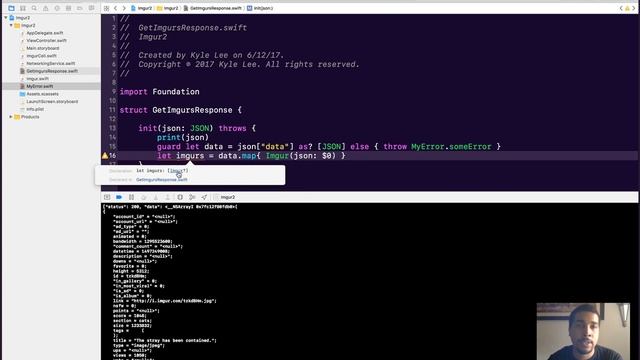Open GetImgursResponse.swift link in quick help
Screen dimensions: 640x360
(162, 180)
